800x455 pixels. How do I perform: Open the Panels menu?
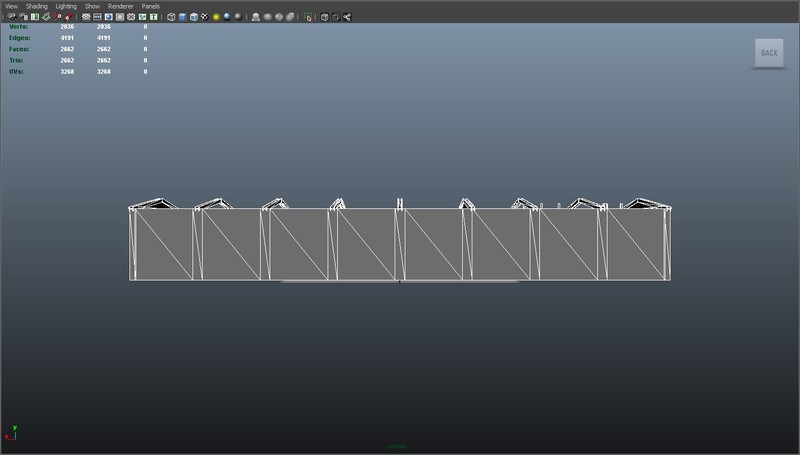pos(150,6)
